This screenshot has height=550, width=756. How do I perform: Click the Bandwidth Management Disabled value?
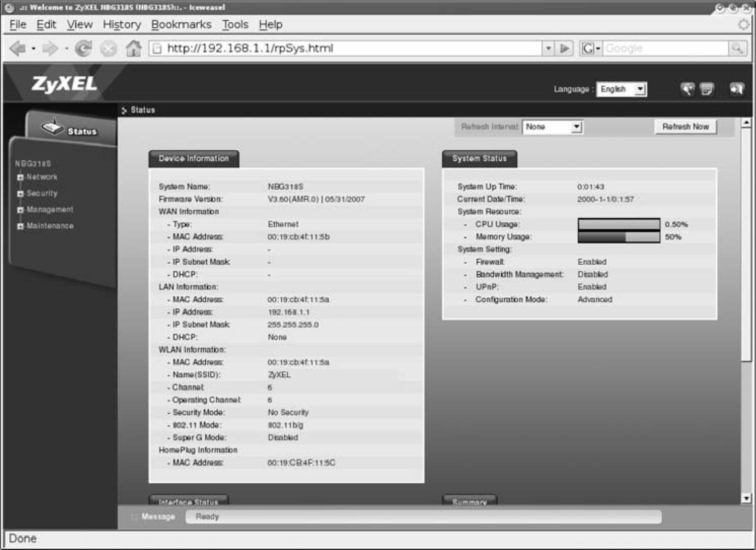(x=592, y=275)
